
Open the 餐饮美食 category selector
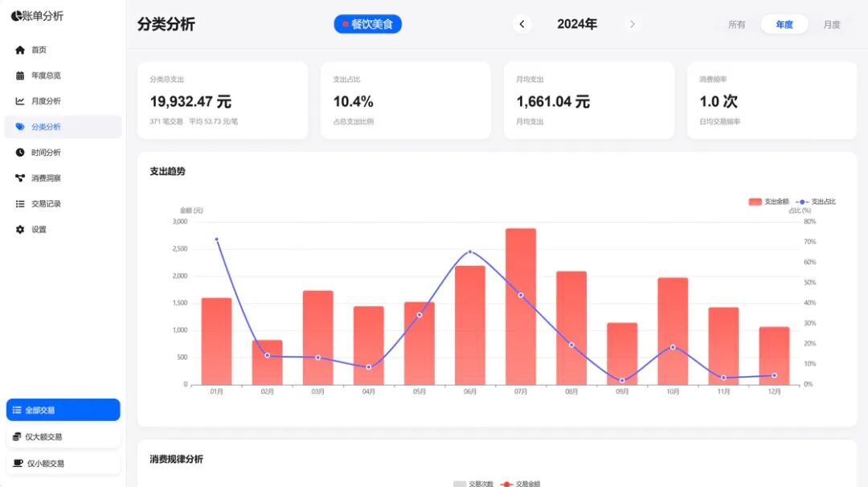[367, 24]
